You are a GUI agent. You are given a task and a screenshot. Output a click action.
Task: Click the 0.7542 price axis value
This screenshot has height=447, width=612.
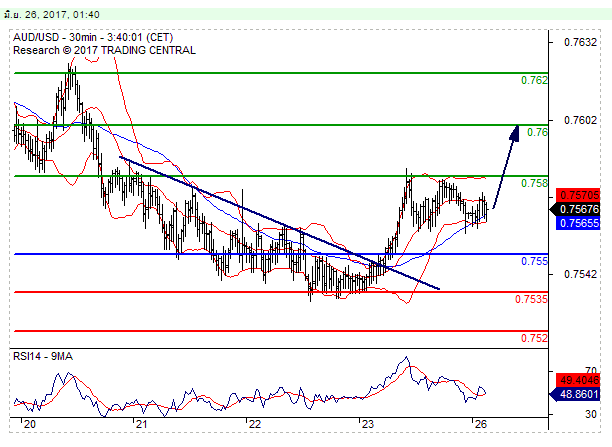[x=580, y=274]
